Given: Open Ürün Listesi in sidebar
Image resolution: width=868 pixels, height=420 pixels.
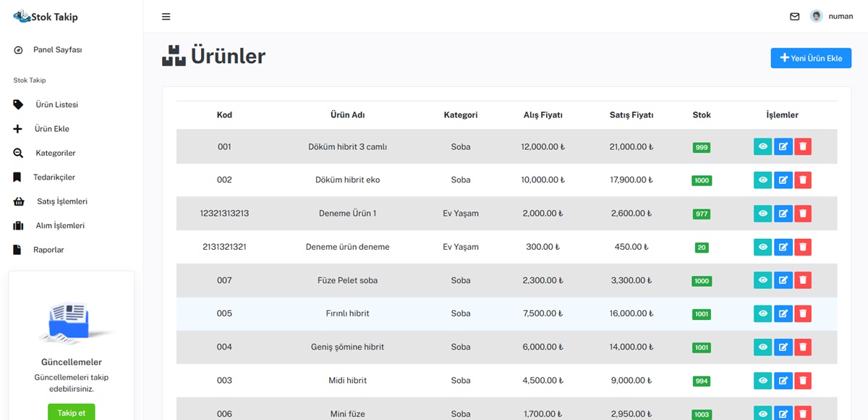Looking at the screenshot, I should pyautogui.click(x=56, y=105).
